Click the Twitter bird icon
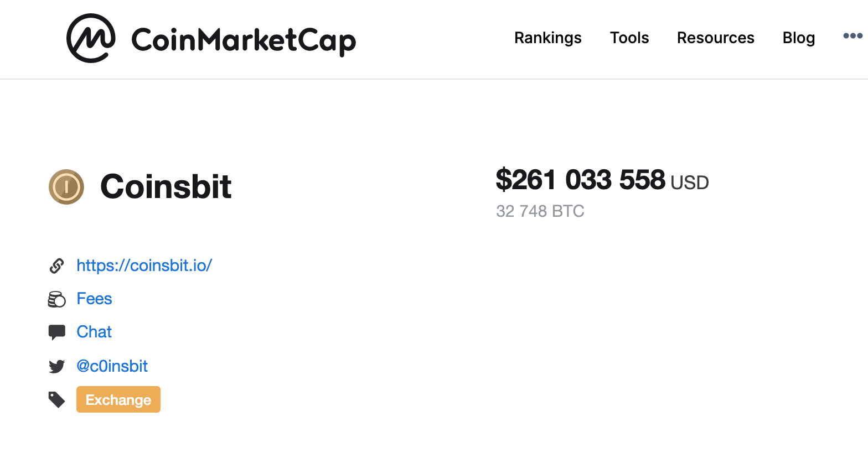 [56, 366]
